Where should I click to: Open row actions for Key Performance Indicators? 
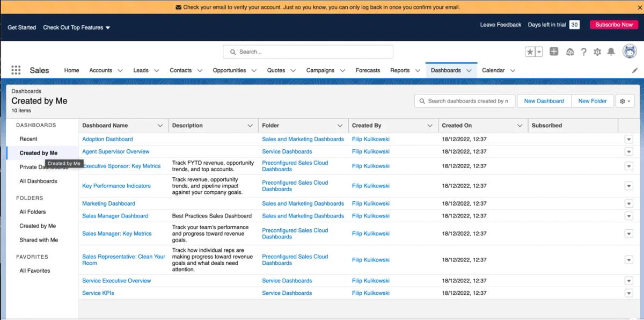(629, 186)
